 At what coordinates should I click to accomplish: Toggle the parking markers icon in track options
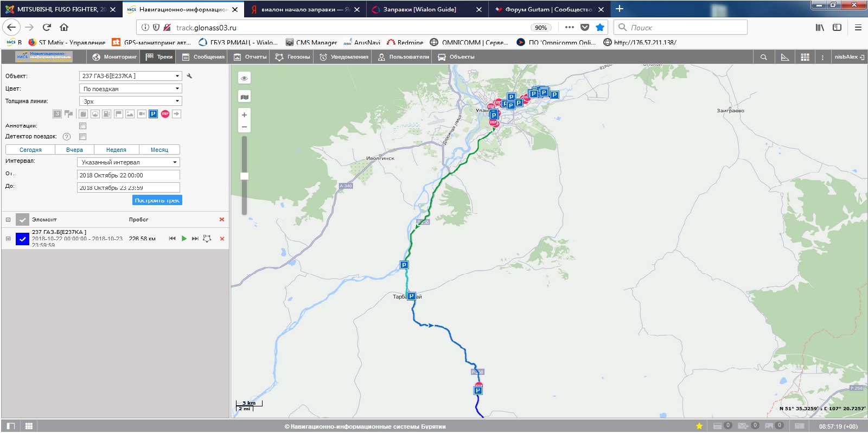pos(153,114)
